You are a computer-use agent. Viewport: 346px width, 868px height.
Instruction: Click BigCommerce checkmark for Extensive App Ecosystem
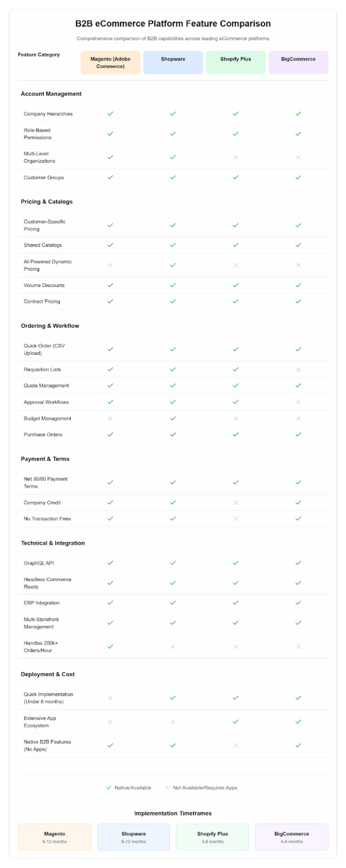tap(298, 722)
